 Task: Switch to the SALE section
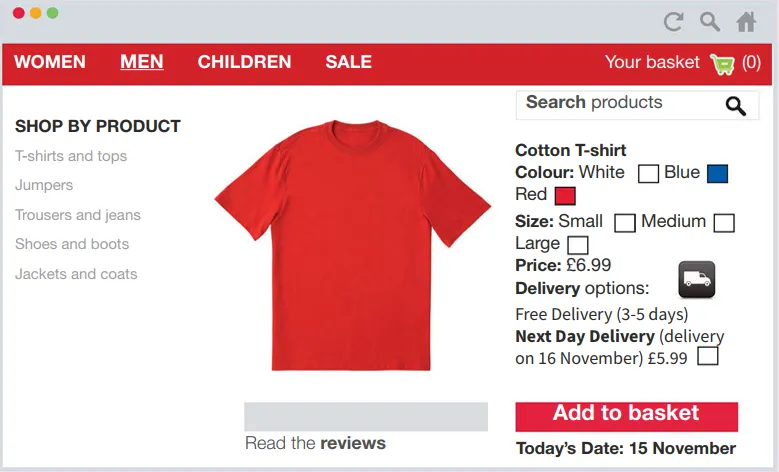[x=348, y=62]
